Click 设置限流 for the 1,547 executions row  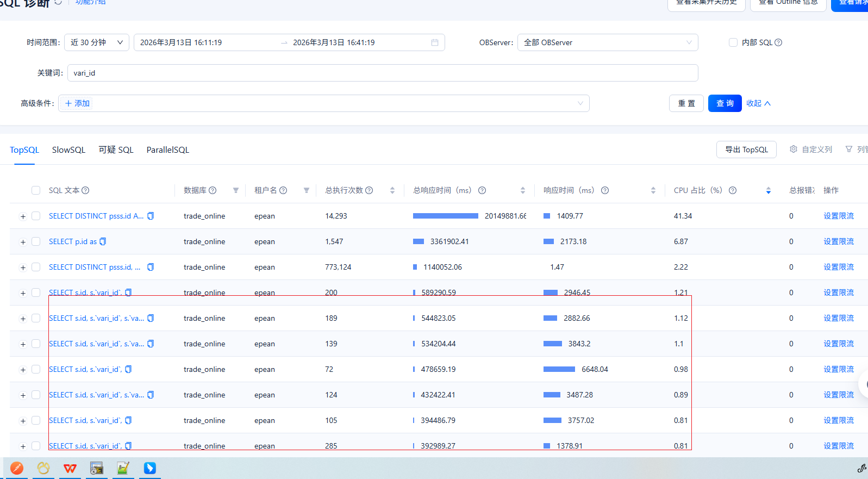[838, 241]
